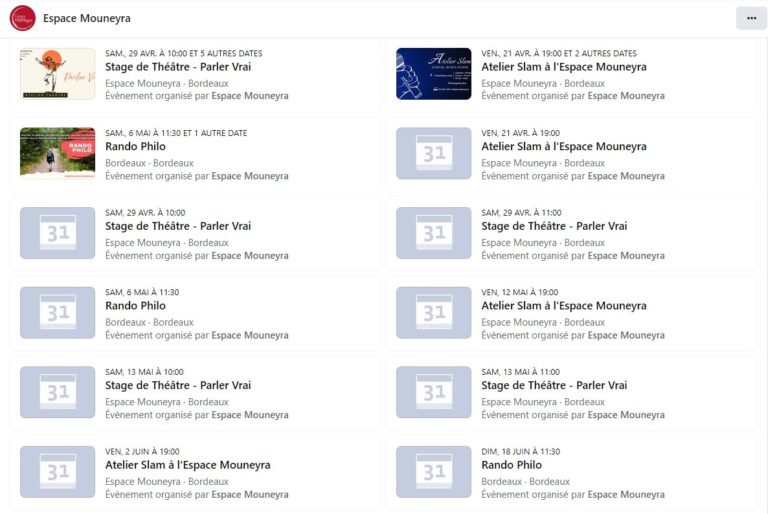Click 'SAM, 13 MAI À 11:00' date text
Viewport: 768px width, 514px height.
click(520, 372)
